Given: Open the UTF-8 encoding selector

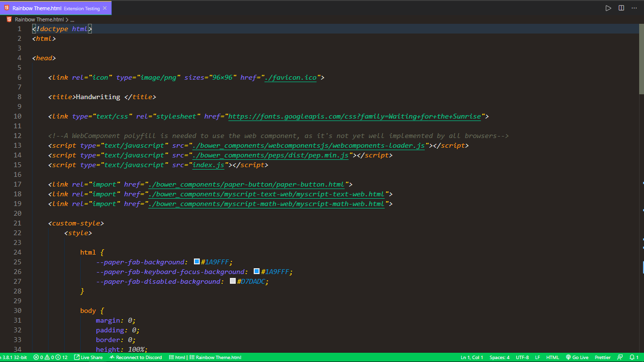Looking at the screenshot, I should (x=522, y=357).
